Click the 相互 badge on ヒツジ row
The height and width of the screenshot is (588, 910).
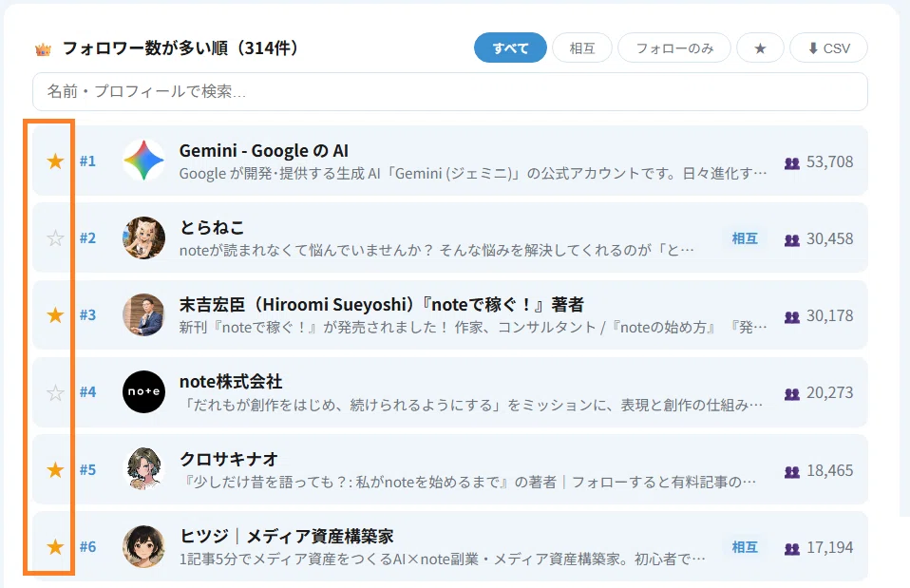[745, 547]
